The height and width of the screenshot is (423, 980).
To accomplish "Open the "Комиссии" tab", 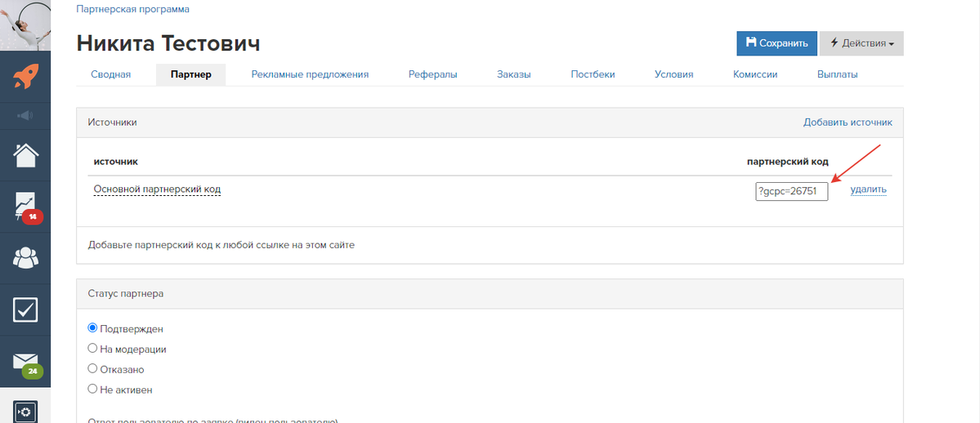I will pos(754,74).
